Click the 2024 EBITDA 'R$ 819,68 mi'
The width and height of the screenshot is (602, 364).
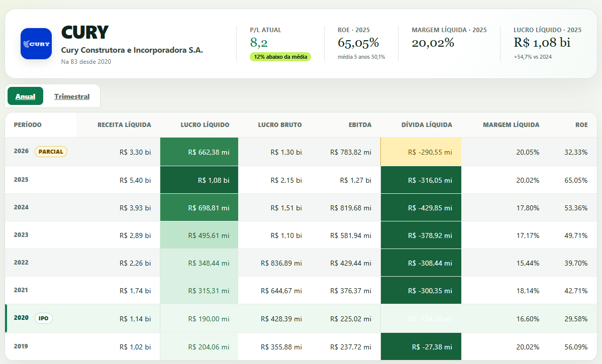click(x=351, y=208)
